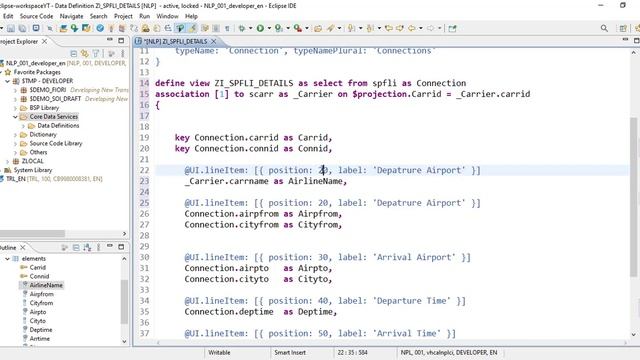Expand the Data Definitions folder

(23, 126)
